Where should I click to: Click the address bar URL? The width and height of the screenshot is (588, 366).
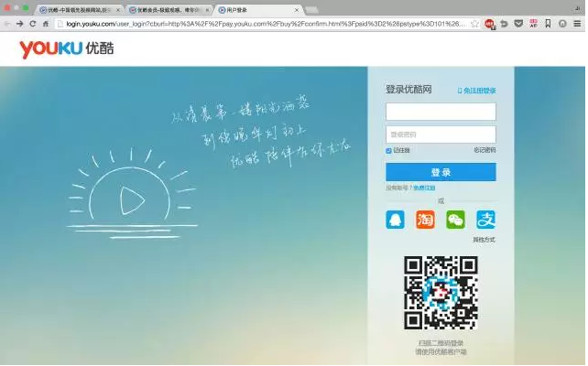coord(266,24)
